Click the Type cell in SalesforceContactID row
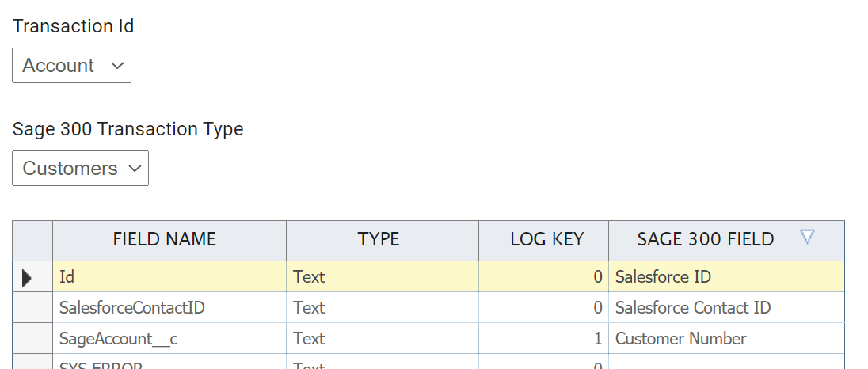Image resolution: width=868 pixels, height=369 pixels. tap(382, 308)
